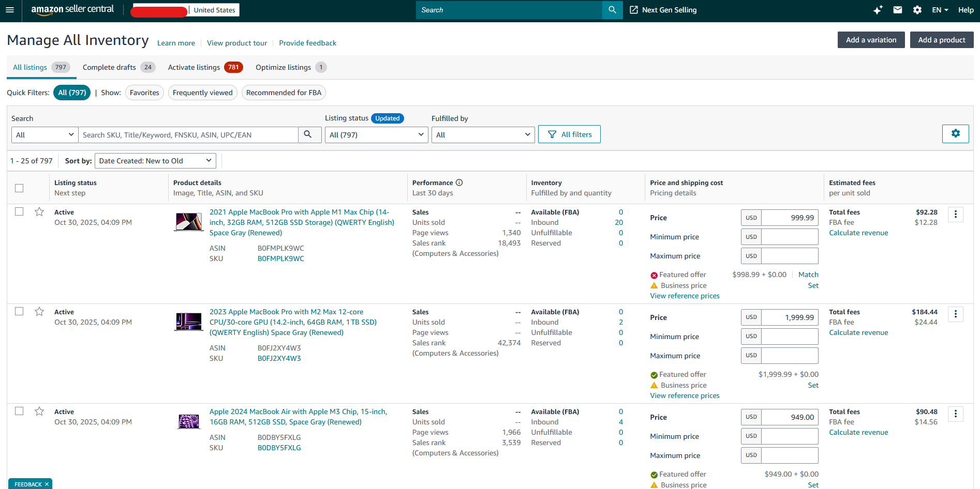Toggle Recommended for FBA filter
The image size is (980, 489).
(x=284, y=93)
